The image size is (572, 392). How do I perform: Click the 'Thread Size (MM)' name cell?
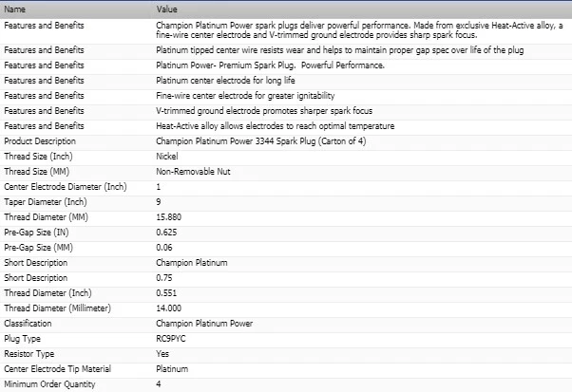pos(36,172)
